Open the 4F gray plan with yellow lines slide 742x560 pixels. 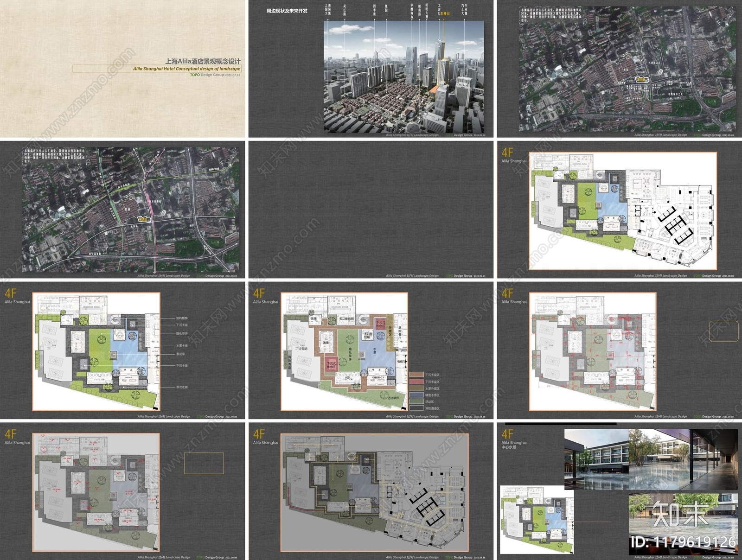tap(371, 491)
